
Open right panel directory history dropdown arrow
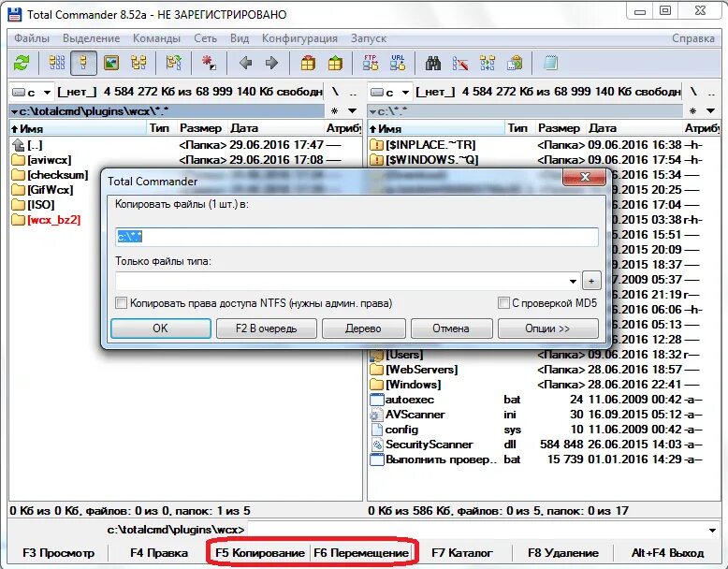[x=711, y=111]
